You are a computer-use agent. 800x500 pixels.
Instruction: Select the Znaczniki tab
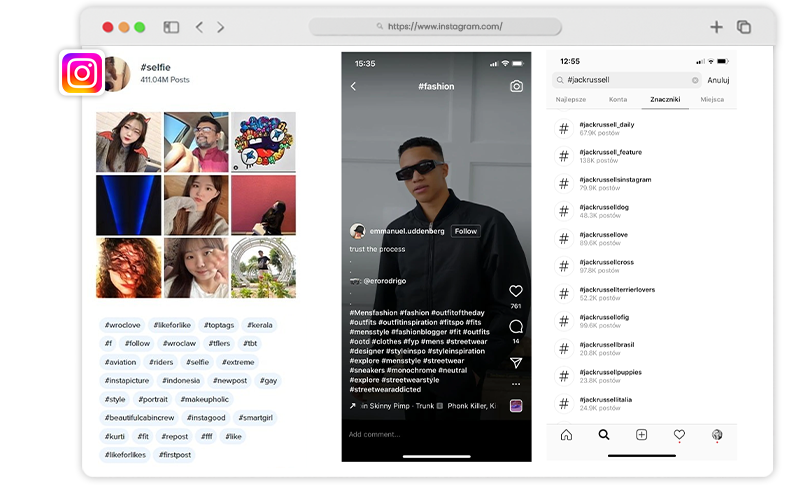[665, 99]
